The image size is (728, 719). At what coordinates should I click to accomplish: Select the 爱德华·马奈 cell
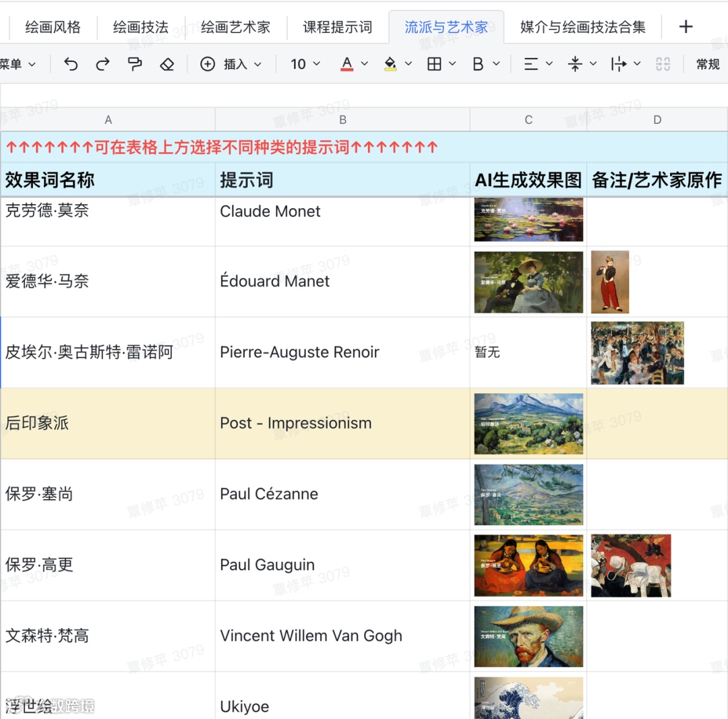click(108, 281)
